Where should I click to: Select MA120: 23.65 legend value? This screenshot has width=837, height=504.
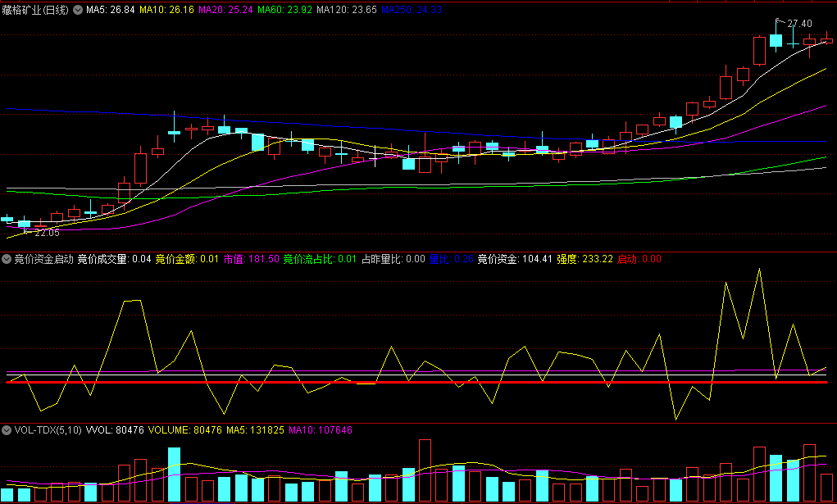click(347, 10)
